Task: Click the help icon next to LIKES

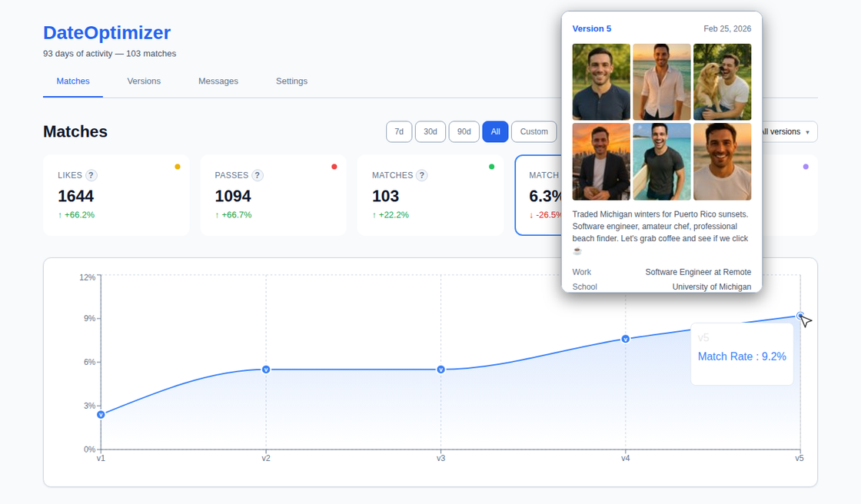Action: coord(91,175)
